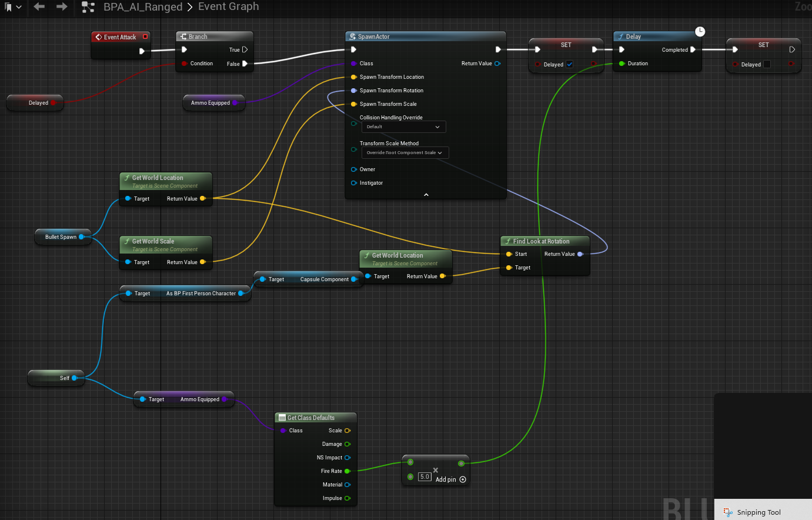
Task: Click the plus icon next to Add pin
Action: point(463,479)
